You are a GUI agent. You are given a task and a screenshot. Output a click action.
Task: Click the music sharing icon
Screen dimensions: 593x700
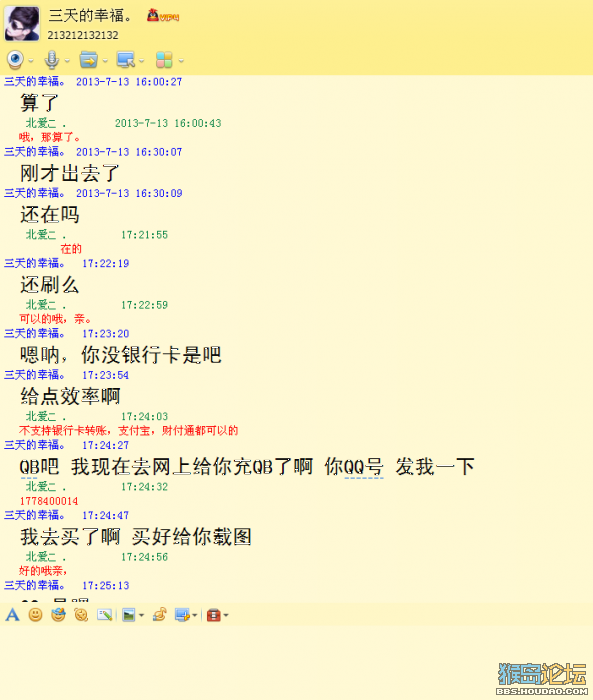coord(160,615)
